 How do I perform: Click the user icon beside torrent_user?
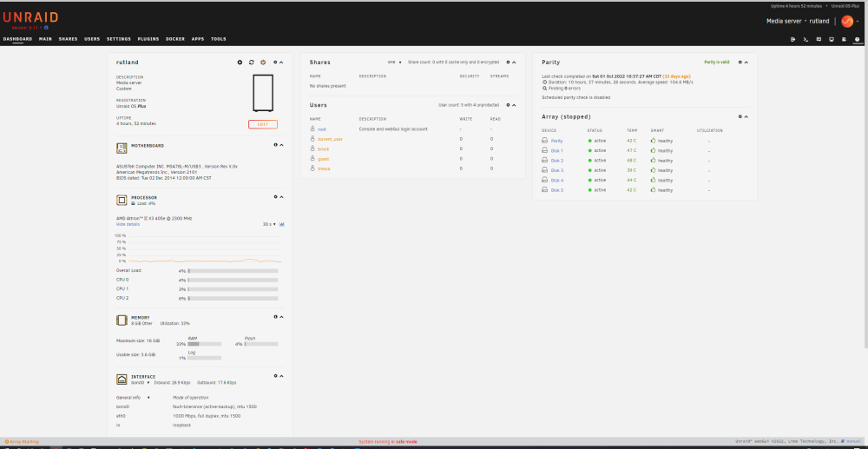point(312,139)
